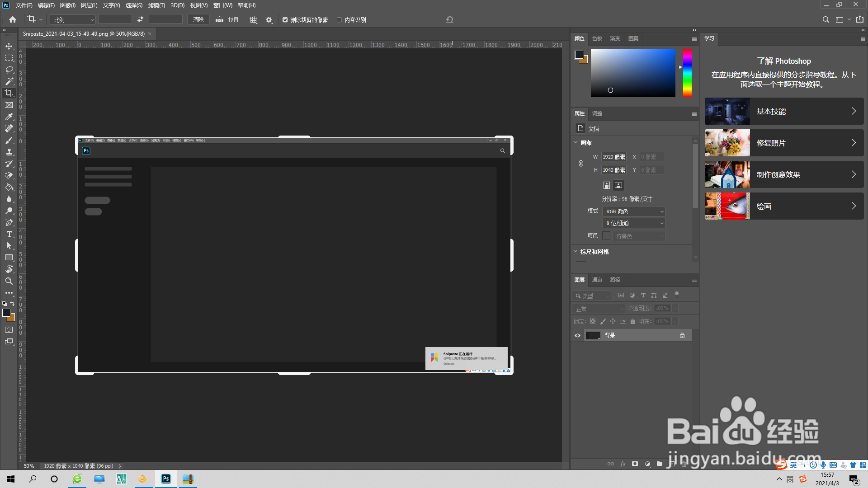Select the Eyedropper tool
The image size is (868, 488).
tap(9, 117)
